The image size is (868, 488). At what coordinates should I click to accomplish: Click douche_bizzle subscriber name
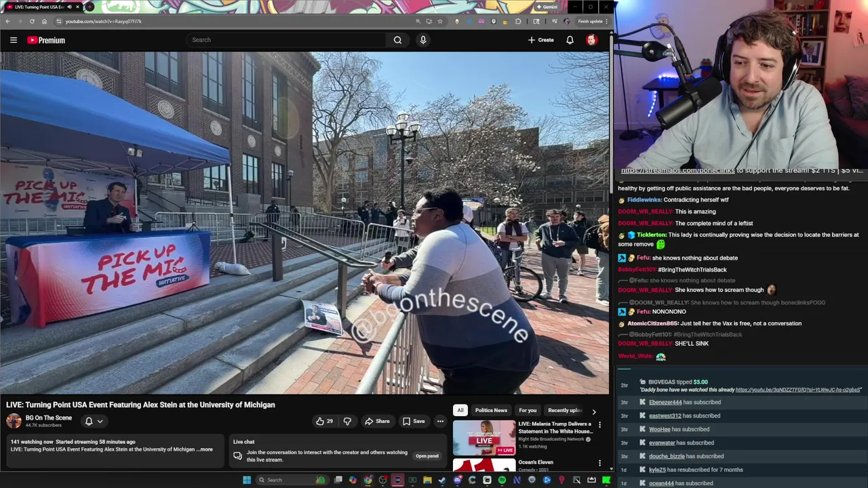pos(667,456)
